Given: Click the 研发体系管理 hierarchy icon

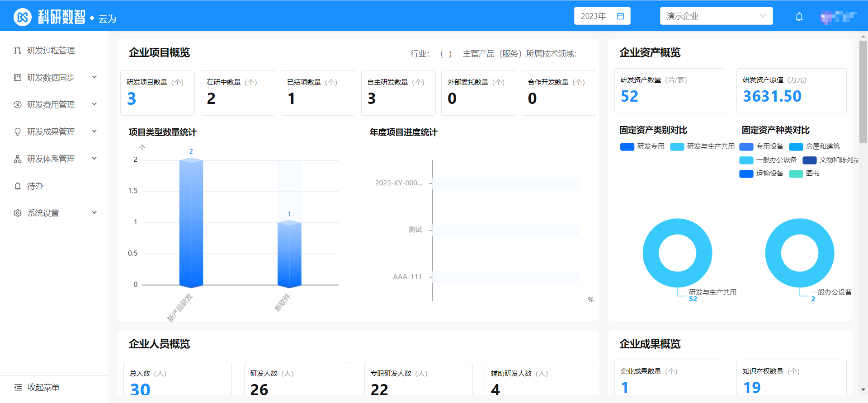Looking at the screenshot, I should 18,159.
